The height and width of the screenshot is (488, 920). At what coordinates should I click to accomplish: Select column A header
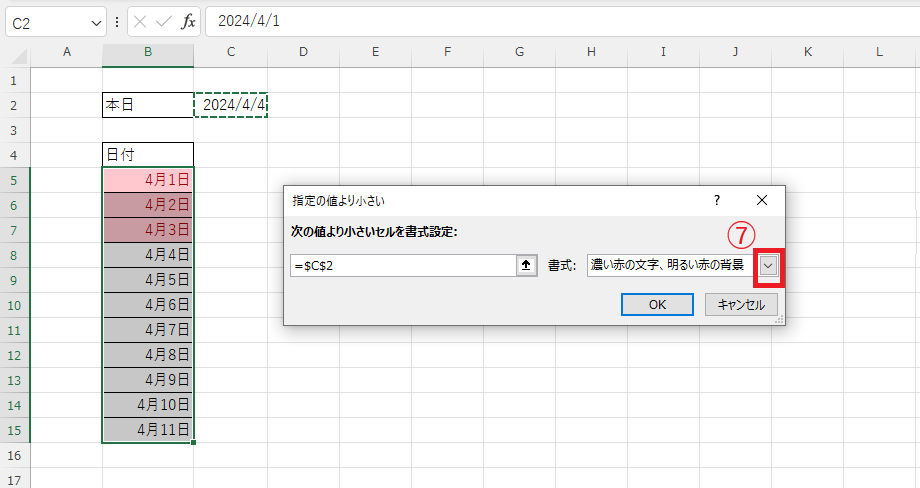click(x=66, y=52)
